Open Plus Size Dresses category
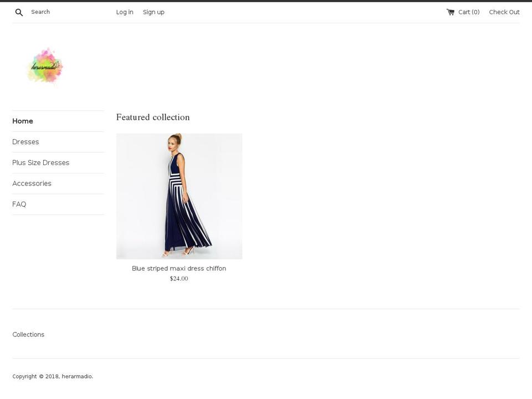The height and width of the screenshot is (399, 532). coord(40,162)
